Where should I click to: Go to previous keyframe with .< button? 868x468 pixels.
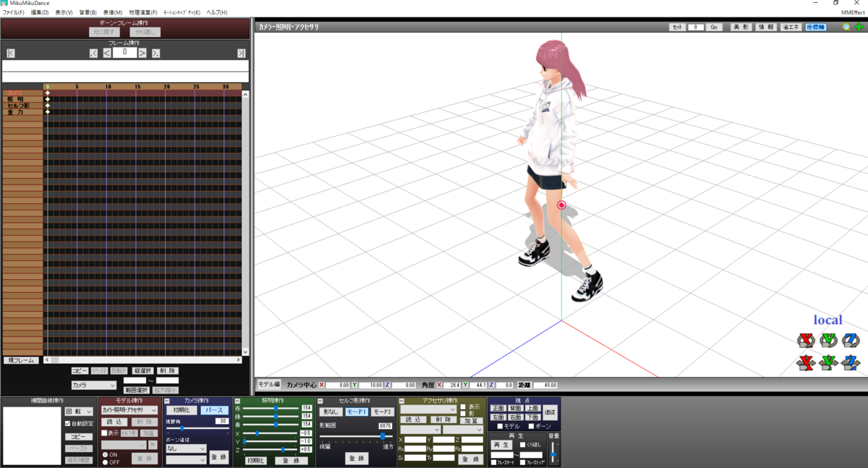pyautogui.click(x=93, y=53)
